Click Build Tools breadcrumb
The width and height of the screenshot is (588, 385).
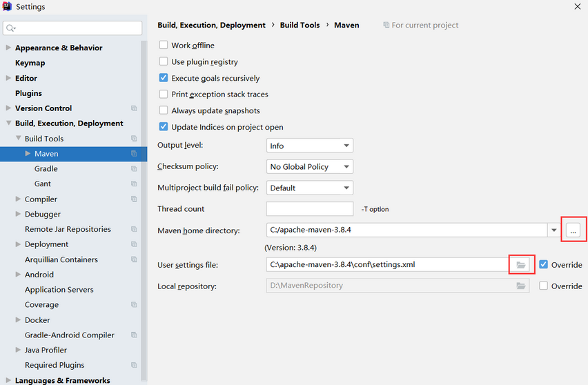coord(300,25)
